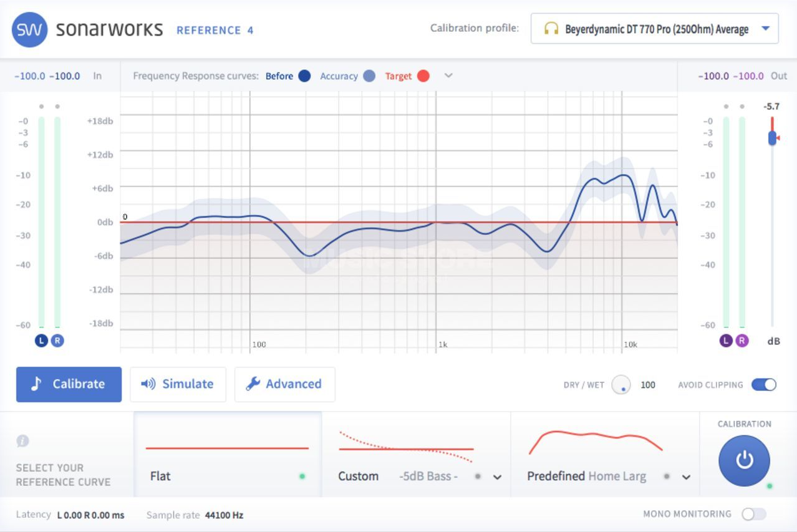Viewport: 797px width, 532px height.
Task: Click the Simulate button
Action: click(x=177, y=384)
